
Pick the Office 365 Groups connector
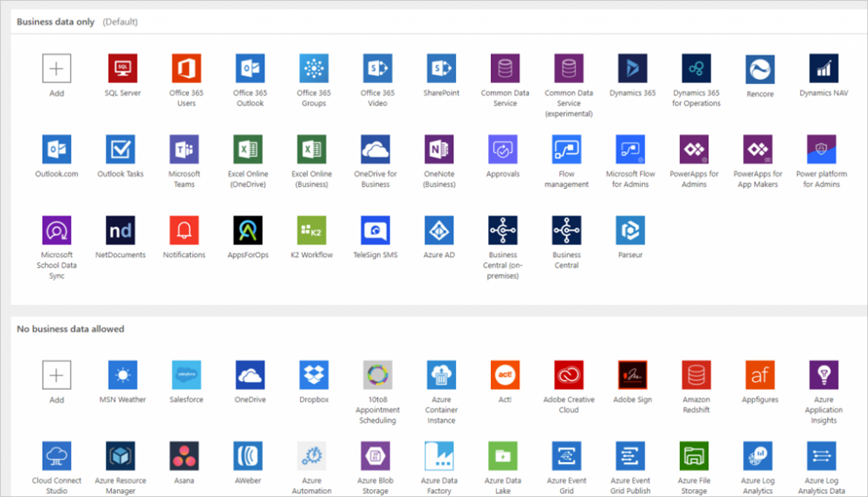click(314, 69)
